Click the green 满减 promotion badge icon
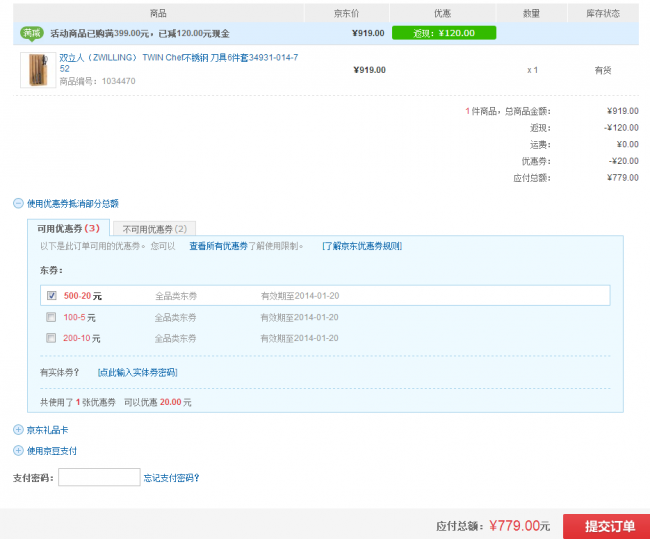This screenshot has width=650, height=539. click(x=32, y=33)
